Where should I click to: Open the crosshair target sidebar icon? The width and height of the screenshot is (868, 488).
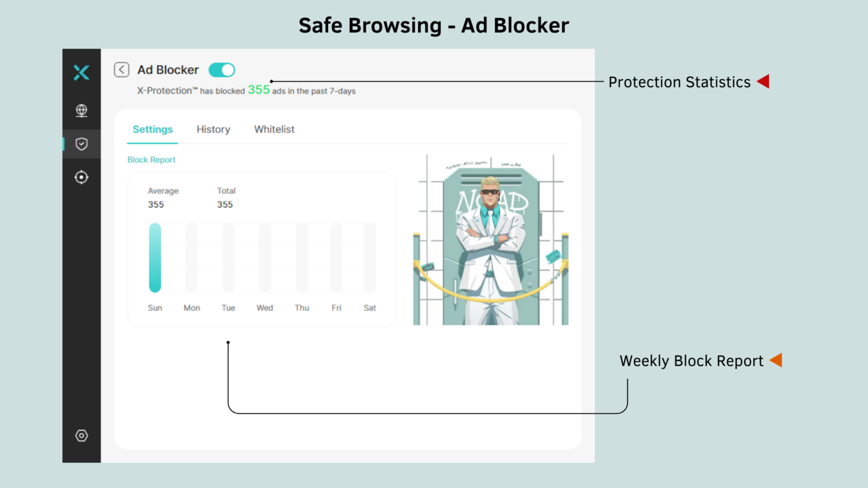pos(81,177)
